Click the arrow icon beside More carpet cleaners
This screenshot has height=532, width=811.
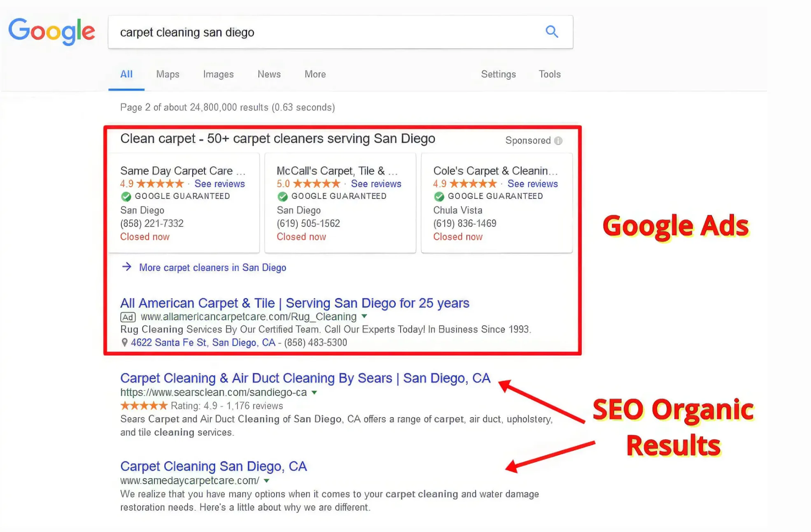[x=127, y=267]
